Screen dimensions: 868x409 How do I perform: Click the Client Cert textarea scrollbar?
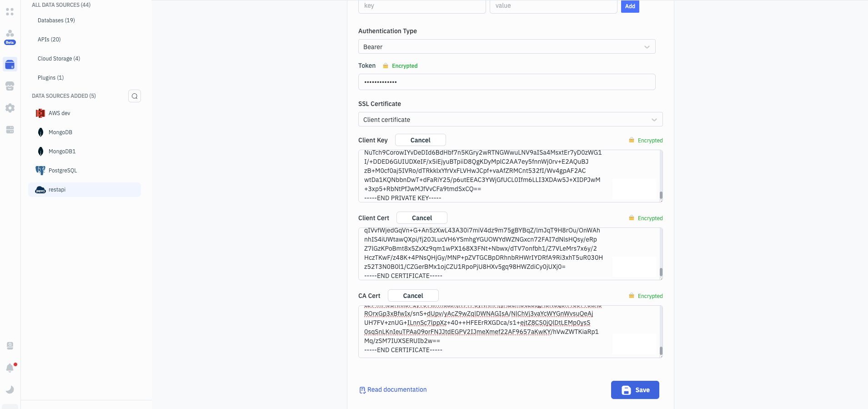tap(661, 272)
